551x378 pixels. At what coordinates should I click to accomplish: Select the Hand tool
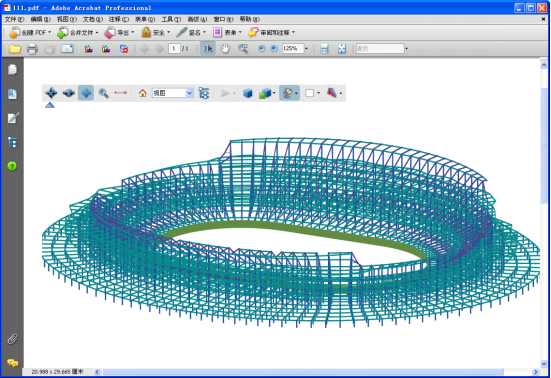(225, 48)
